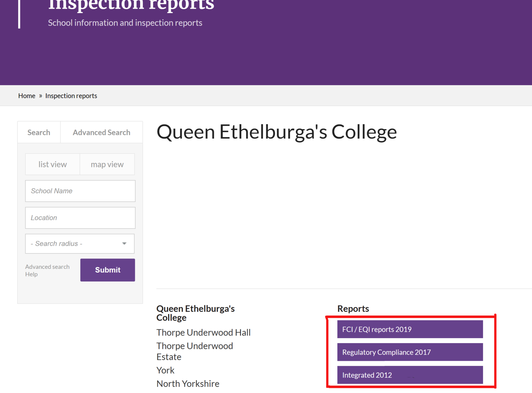This screenshot has width=532, height=393.
Task: Click the Location input field
Action: click(x=80, y=218)
